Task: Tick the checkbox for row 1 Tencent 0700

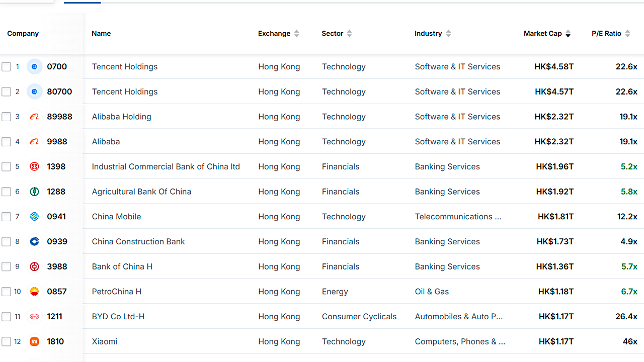Action: click(6, 67)
